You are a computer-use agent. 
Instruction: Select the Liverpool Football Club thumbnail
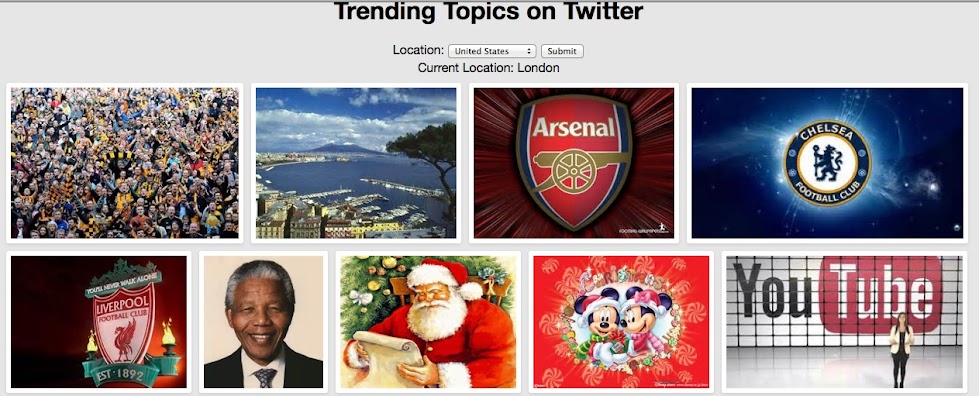(x=99, y=322)
